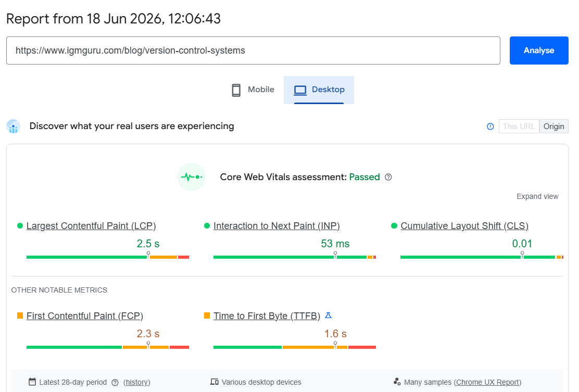Image resolution: width=579 pixels, height=392 pixels.
Task: Click the URL input field
Action: [x=253, y=50]
